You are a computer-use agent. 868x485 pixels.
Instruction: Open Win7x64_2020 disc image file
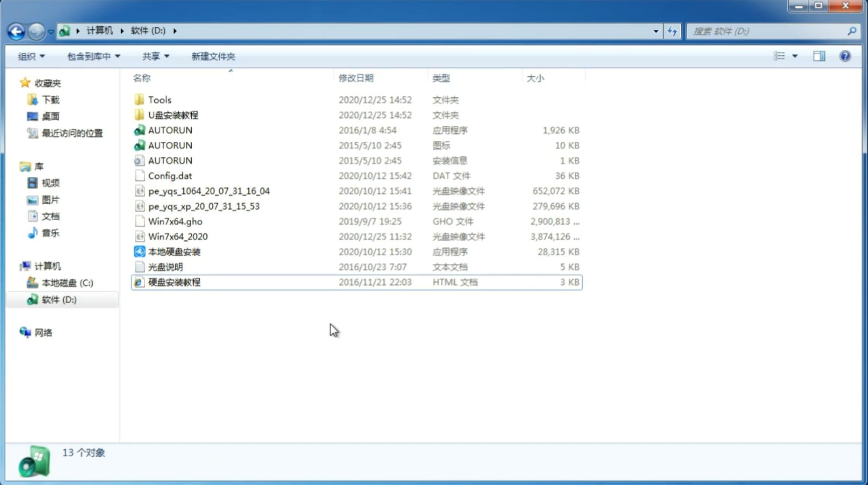coord(177,237)
